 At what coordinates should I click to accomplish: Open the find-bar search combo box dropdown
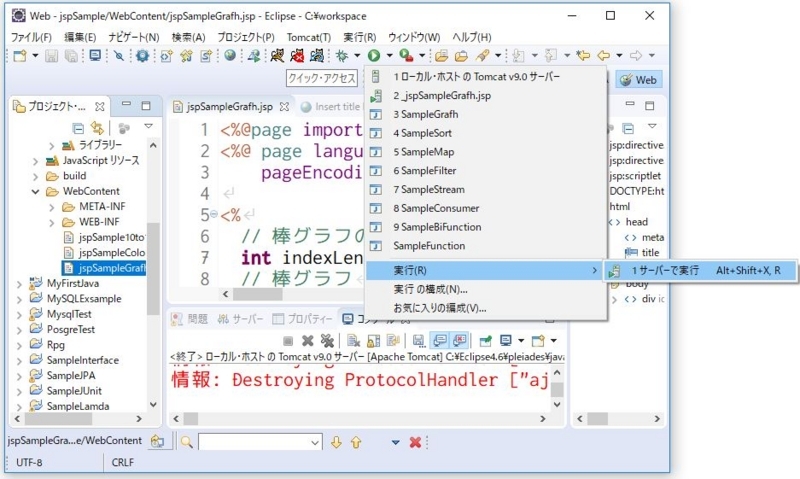point(315,443)
